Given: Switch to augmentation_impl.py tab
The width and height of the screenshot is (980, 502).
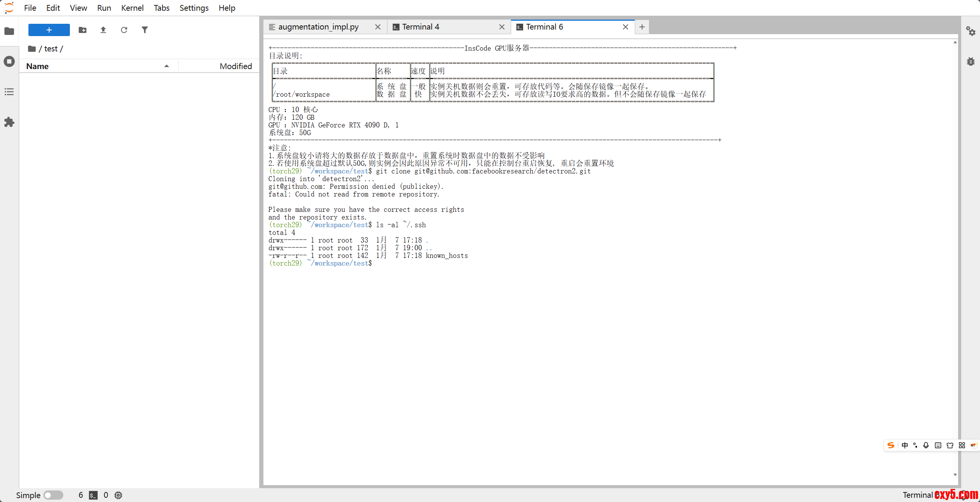Looking at the screenshot, I should (x=318, y=27).
